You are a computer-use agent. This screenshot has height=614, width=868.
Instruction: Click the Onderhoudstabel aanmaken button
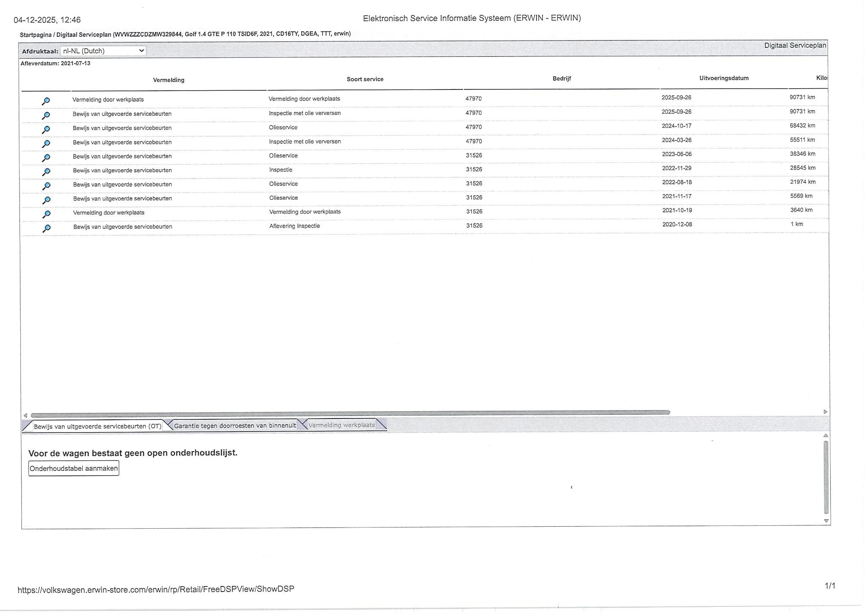click(74, 469)
